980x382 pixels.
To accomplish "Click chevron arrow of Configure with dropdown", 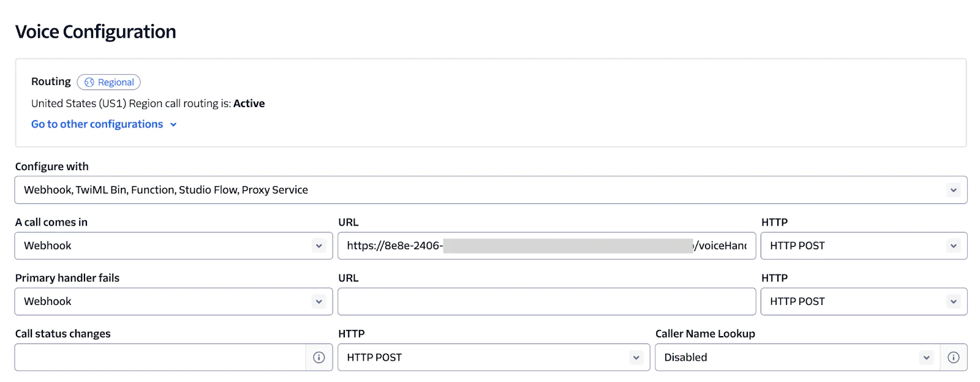I will point(953,190).
